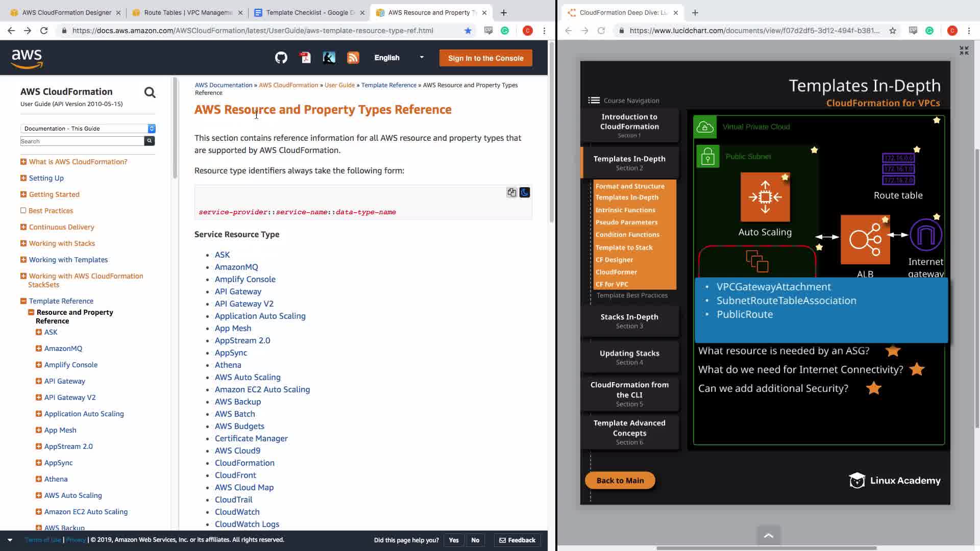
Task: Click the sidebar search input field
Action: (x=82, y=141)
